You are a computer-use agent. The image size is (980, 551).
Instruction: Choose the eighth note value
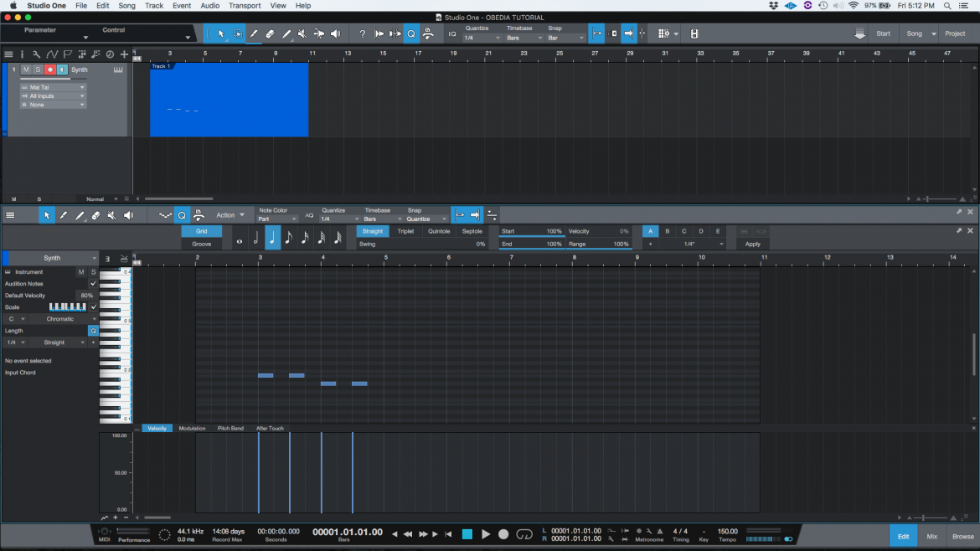[x=289, y=238]
